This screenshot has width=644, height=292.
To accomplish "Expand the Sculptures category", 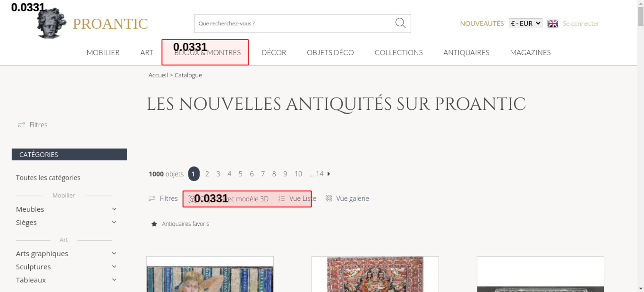I will coord(114,267).
